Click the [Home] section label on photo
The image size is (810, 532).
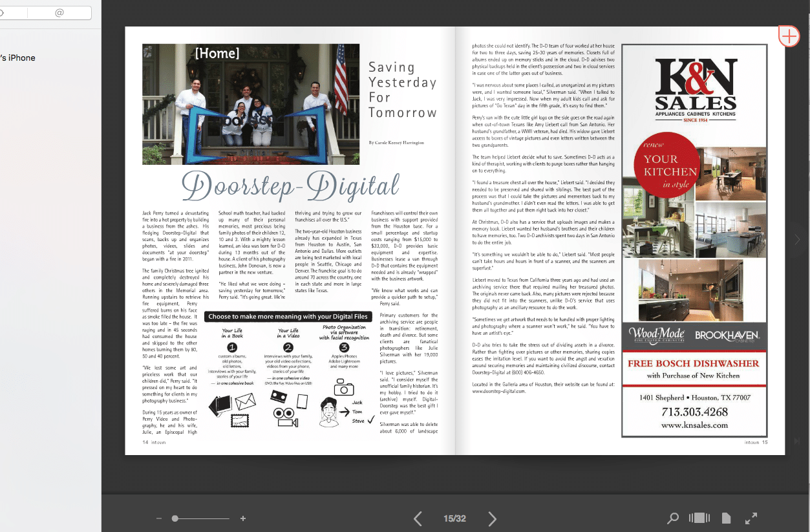(x=217, y=54)
